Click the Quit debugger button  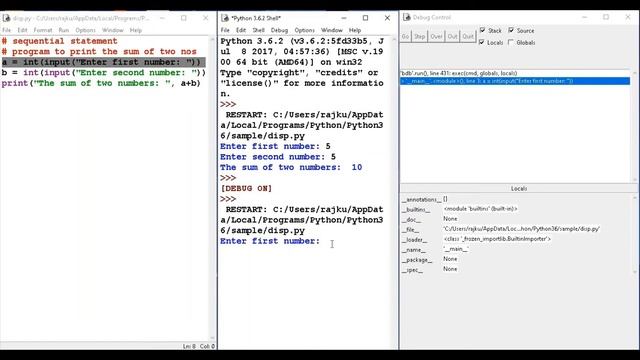click(x=468, y=36)
